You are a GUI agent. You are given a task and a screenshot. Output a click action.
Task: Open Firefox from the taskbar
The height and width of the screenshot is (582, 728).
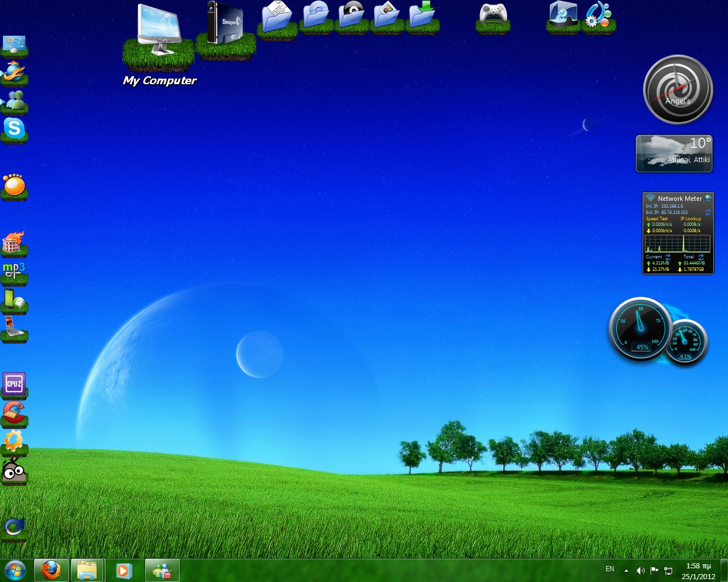[x=52, y=570]
